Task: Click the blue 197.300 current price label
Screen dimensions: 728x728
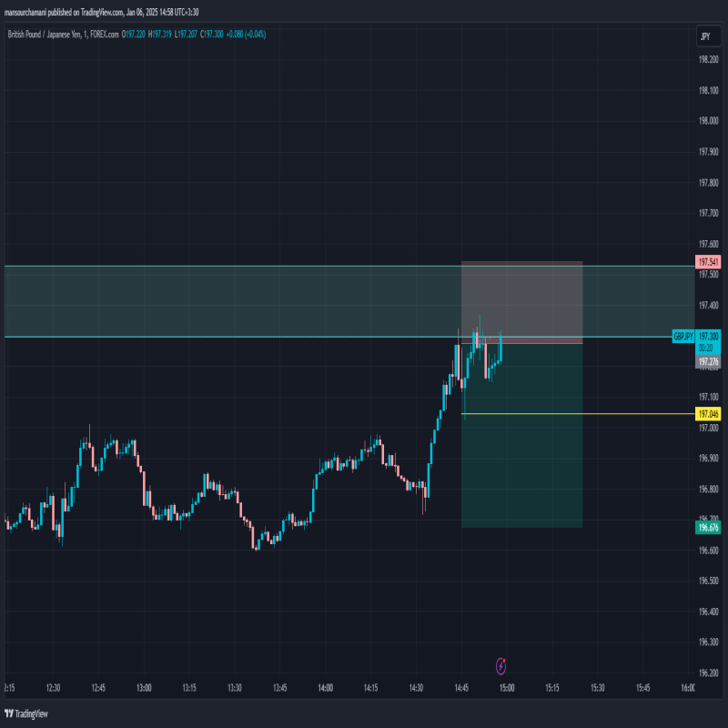Action: click(x=709, y=337)
